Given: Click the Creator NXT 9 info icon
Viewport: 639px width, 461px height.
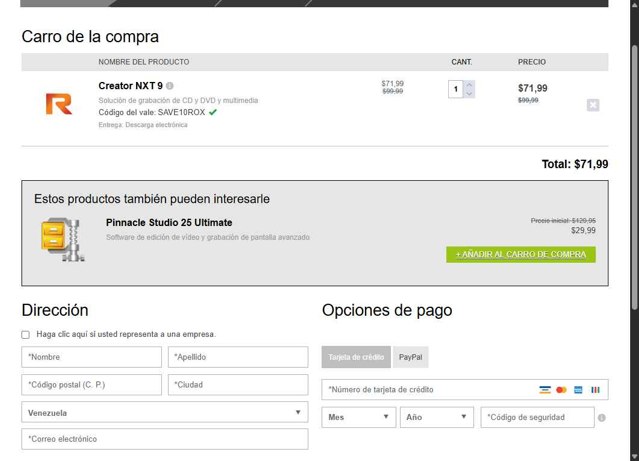Looking at the screenshot, I should (170, 86).
